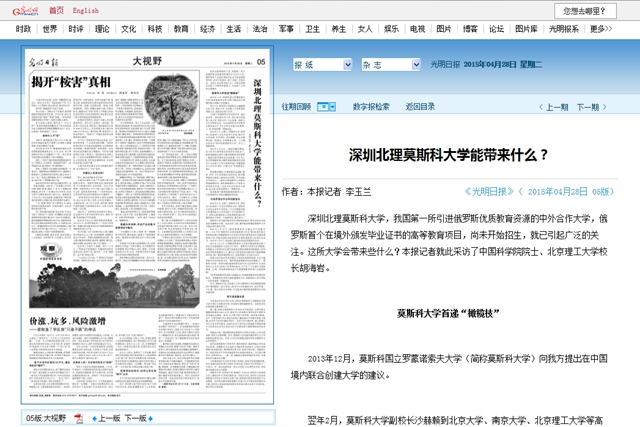Image resolution: width=640 pixels, height=427 pixels.
Task: Open the 科技 navigation tab
Action: pos(154,29)
